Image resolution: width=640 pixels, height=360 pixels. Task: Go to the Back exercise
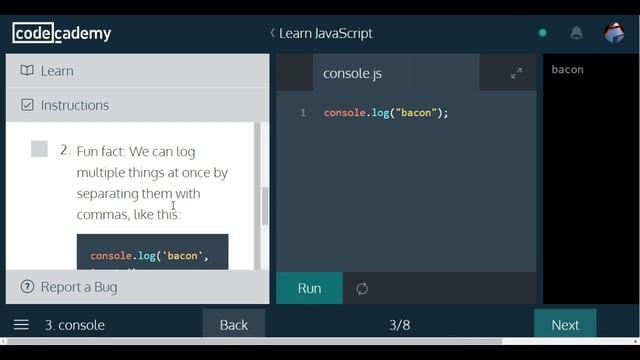[233, 325]
